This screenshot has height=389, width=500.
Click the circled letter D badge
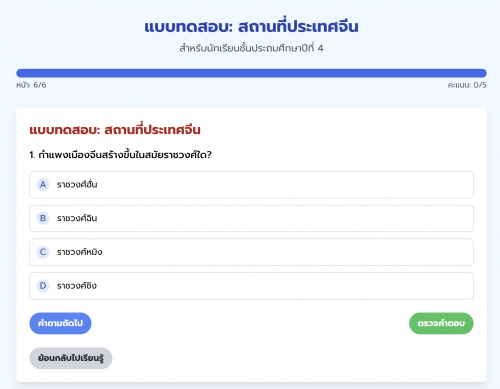(x=43, y=286)
